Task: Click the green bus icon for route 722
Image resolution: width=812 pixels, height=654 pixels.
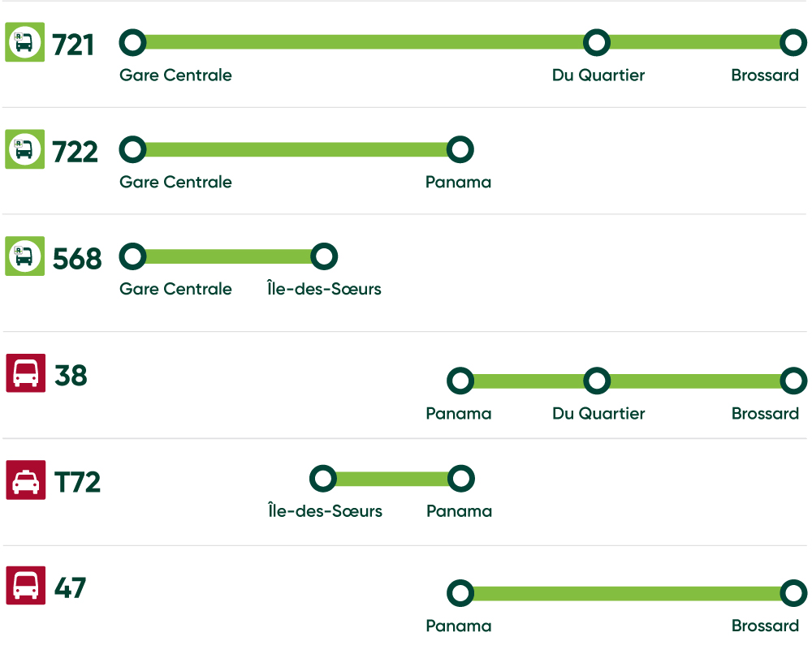Action: 25,149
